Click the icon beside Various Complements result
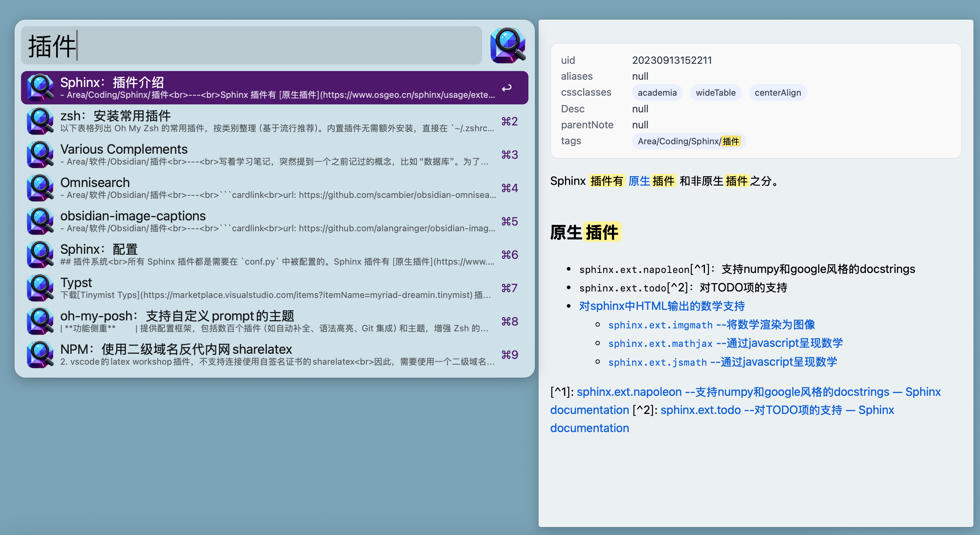Viewport: 980px width, 535px height. (40, 154)
